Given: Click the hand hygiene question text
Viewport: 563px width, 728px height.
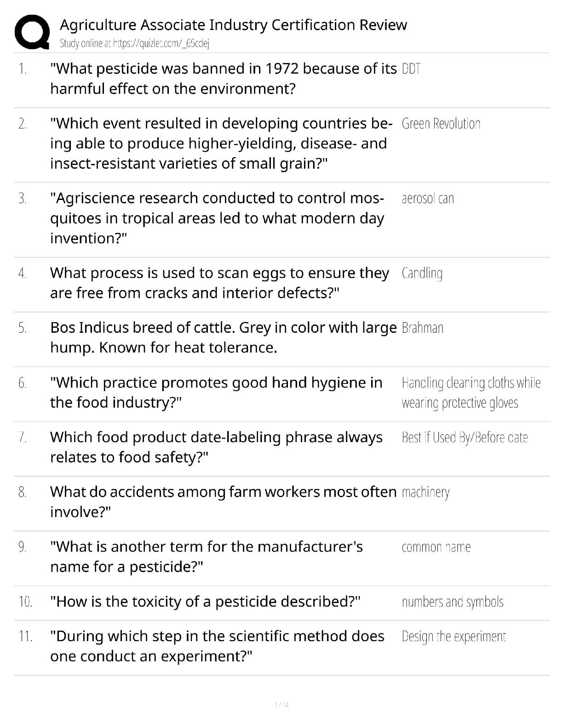Looking at the screenshot, I should 216,392.
